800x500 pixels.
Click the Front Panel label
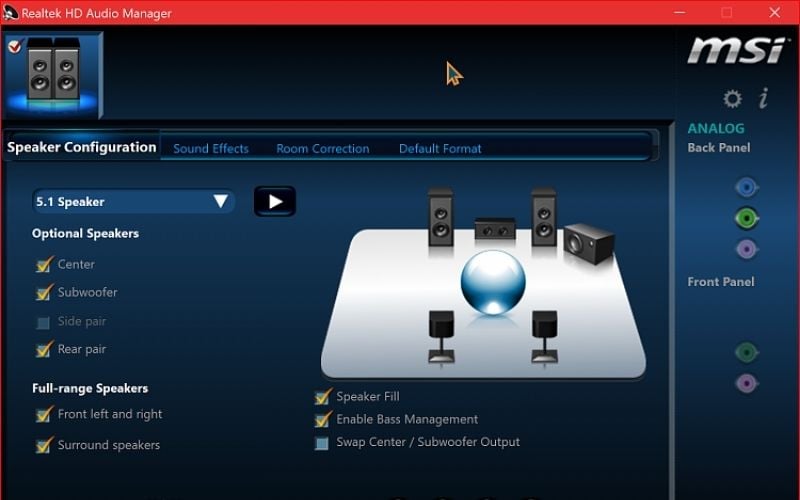coord(720,282)
